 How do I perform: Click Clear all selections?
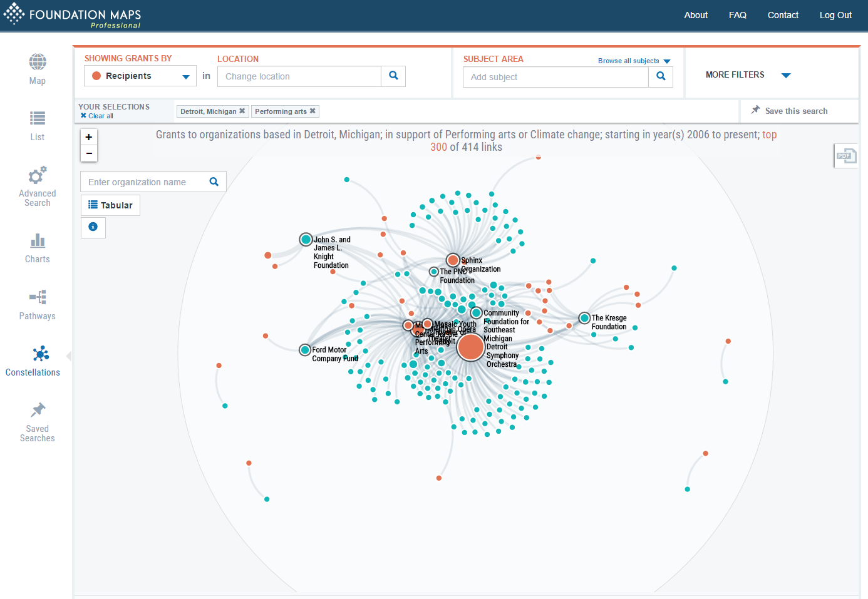pyautogui.click(x=97, y=116)
